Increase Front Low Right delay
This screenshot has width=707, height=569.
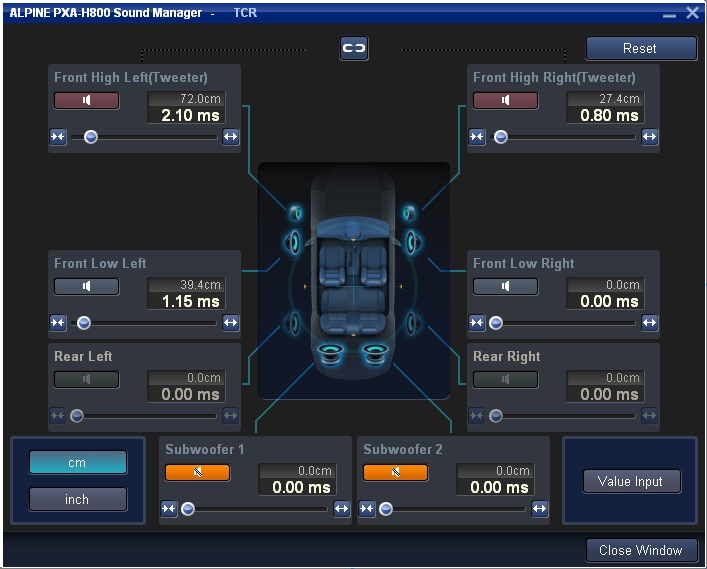[649, 323]
